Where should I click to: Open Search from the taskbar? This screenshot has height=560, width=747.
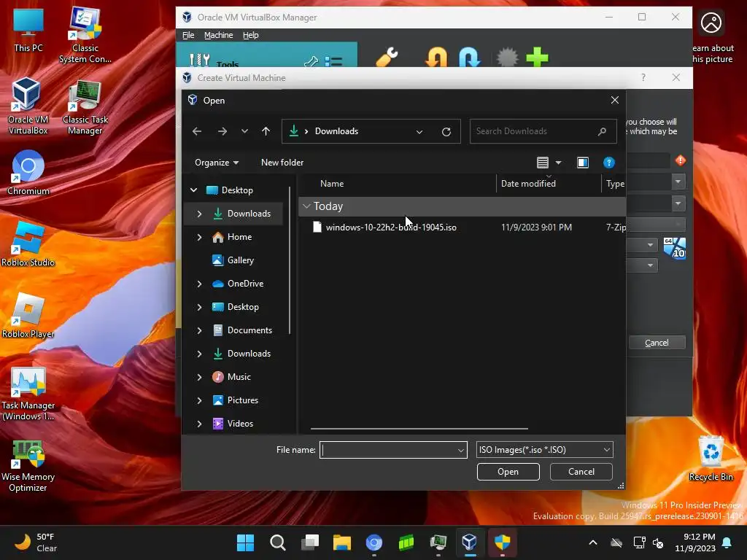278,542
